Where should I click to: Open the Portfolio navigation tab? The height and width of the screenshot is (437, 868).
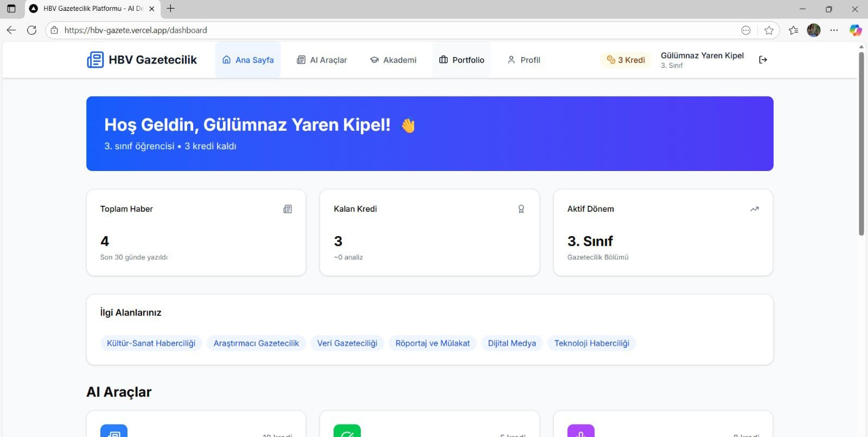pos(462,60)
